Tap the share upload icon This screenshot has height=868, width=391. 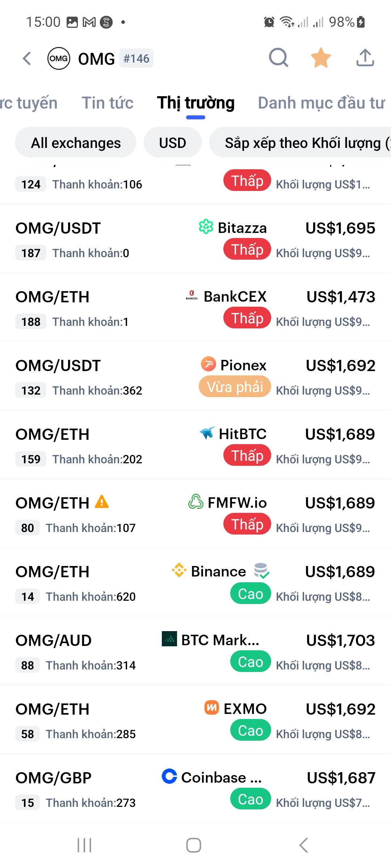(365, 58)
